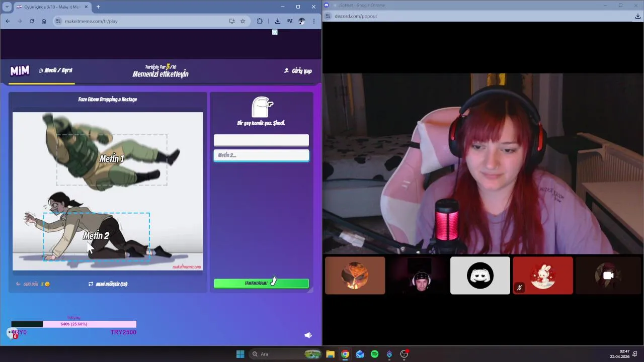The image size is (644, 362).
Task: Click Giriş yap to sign in
Action: 298,71
